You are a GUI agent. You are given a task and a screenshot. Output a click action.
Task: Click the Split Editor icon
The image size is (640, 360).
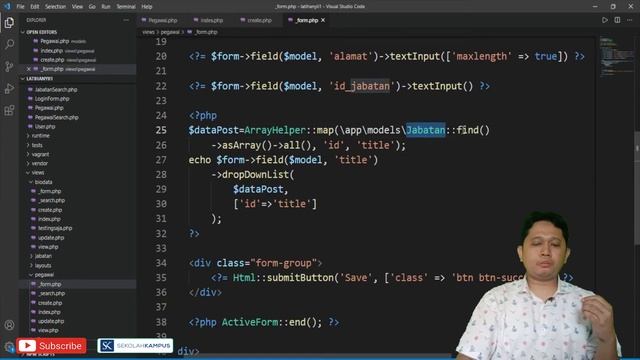tap(617, 20)
